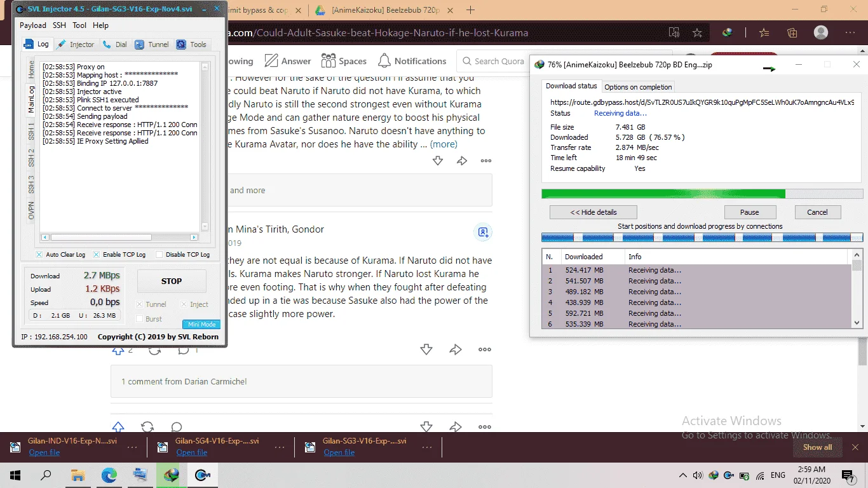Screen dimensions: 868x488
Task: Open the Dial tab in SVL Injector
Action: tap(115, 44)
